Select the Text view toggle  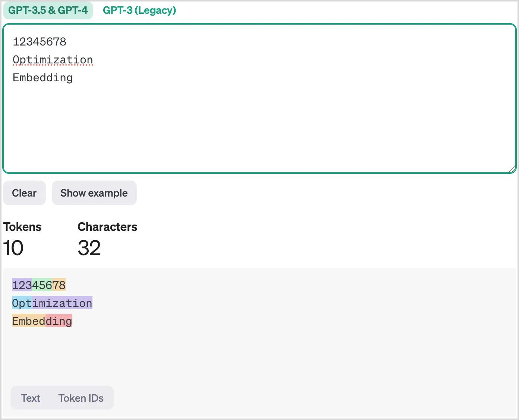[x=31, y=398]
